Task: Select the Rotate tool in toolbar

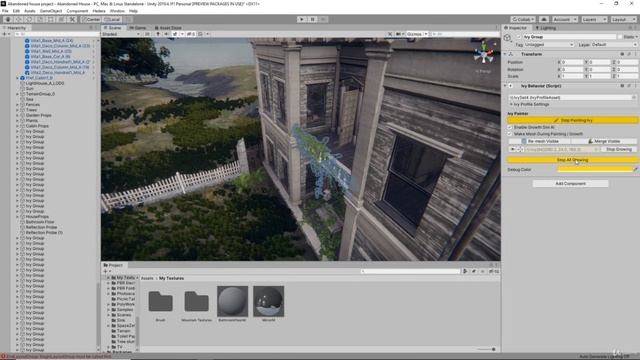Action: [x=29, y=19]
